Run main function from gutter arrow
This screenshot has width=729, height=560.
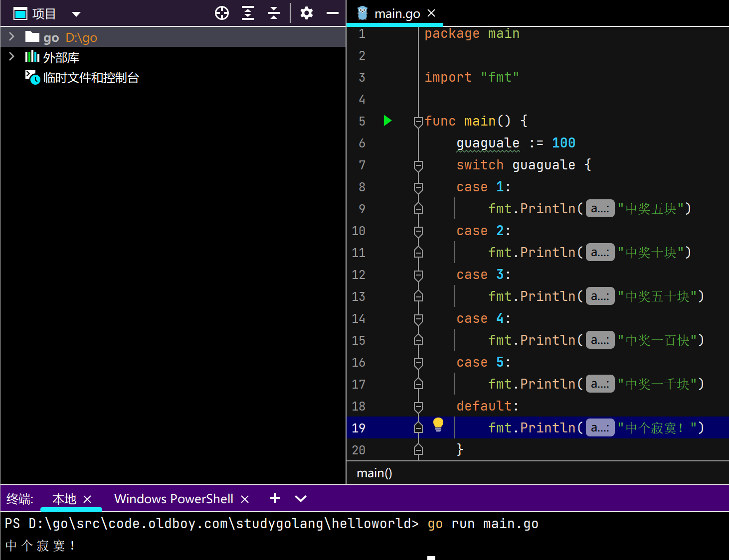point(387,121)
